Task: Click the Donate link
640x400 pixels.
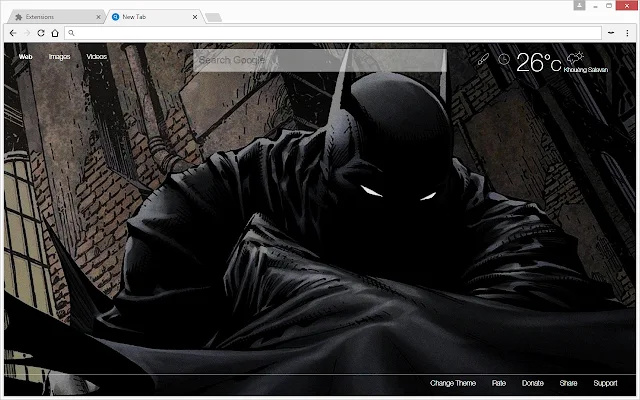Action: [x=533, y=383]
